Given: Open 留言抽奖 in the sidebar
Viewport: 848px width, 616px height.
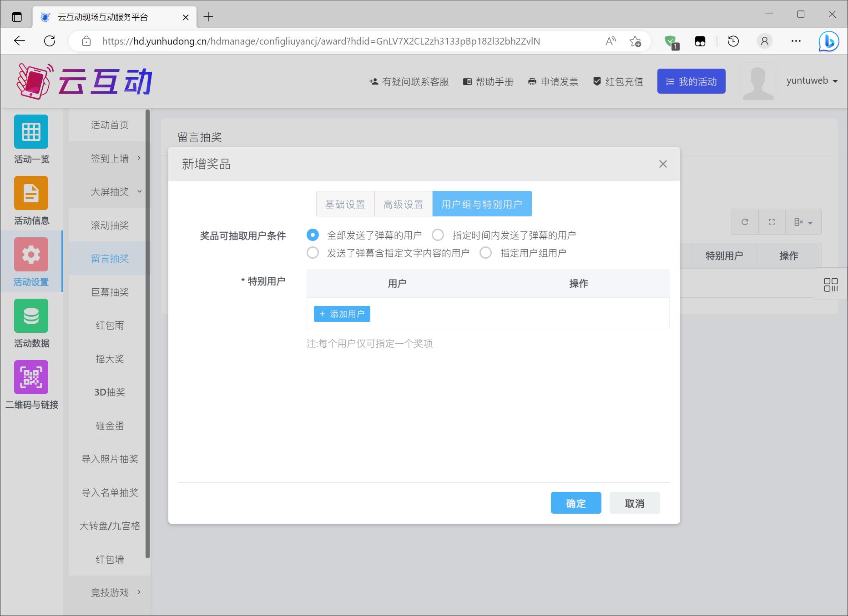Looking at the screenshot, I should coord(110,258).
